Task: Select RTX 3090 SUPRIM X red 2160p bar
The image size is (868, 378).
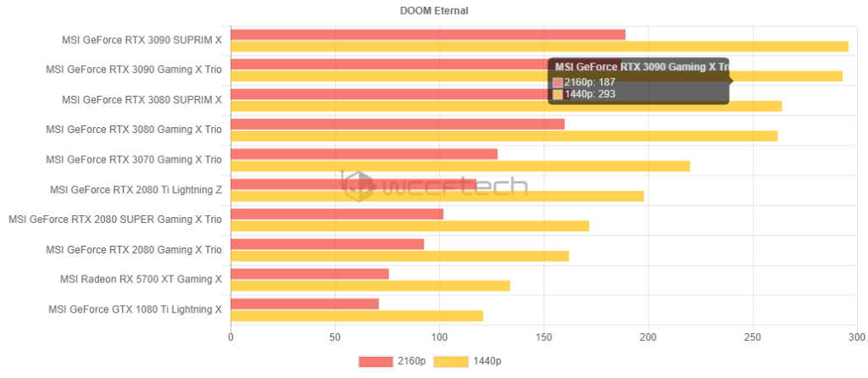Action: [x=427, y=35]
